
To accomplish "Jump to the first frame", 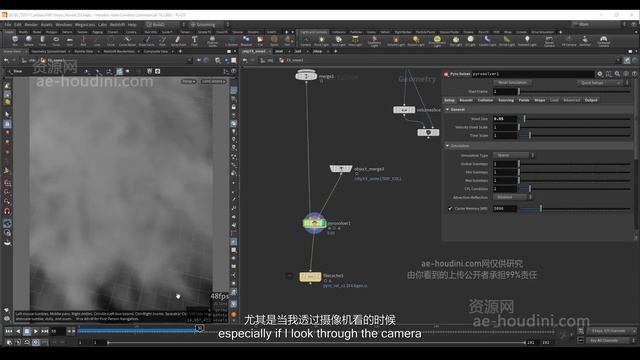I will tap(9, 331).
